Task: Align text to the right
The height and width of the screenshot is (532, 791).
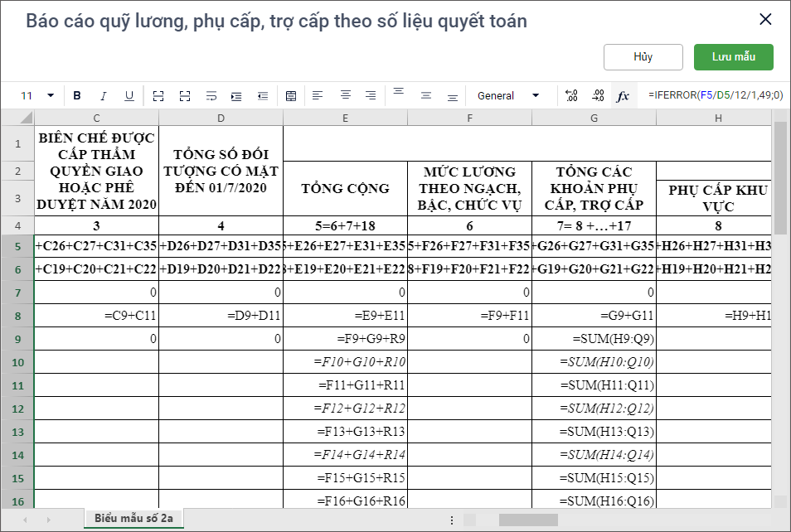Action: [x=371, y=96]
